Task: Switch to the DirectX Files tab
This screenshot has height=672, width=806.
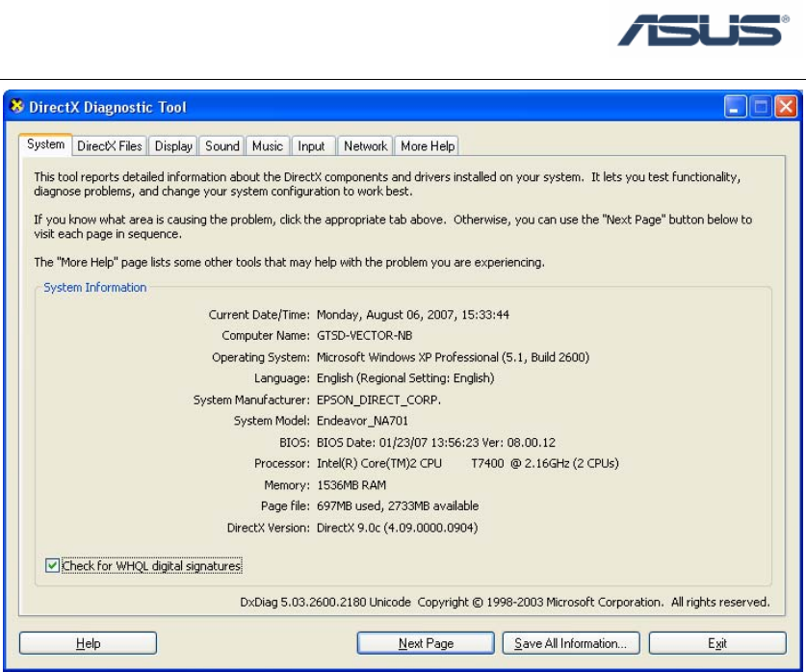Action: [110, 146]
